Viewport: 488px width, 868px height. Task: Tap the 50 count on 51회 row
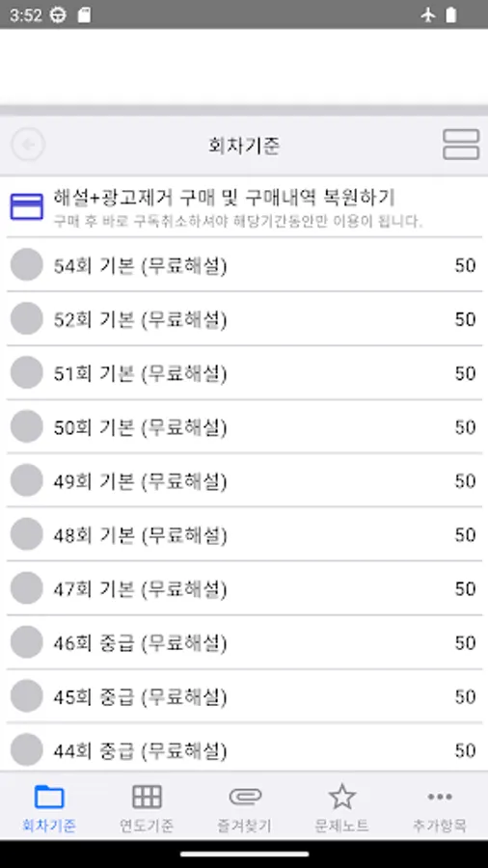tap(465, 373)
